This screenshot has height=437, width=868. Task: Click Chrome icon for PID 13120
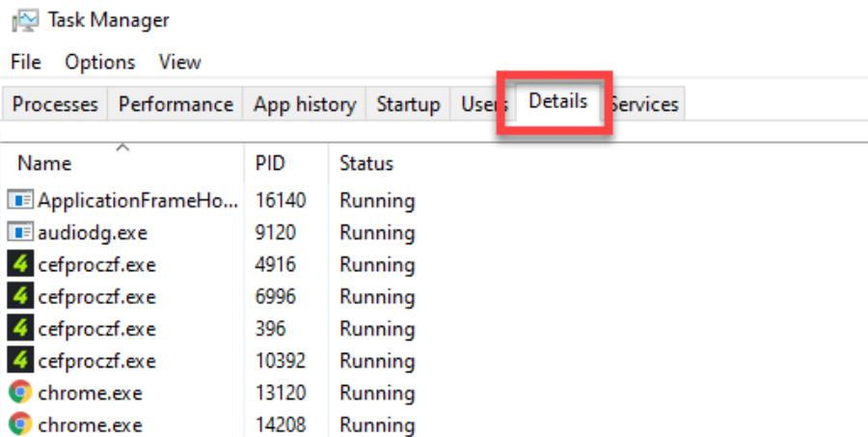click(20, 393)
